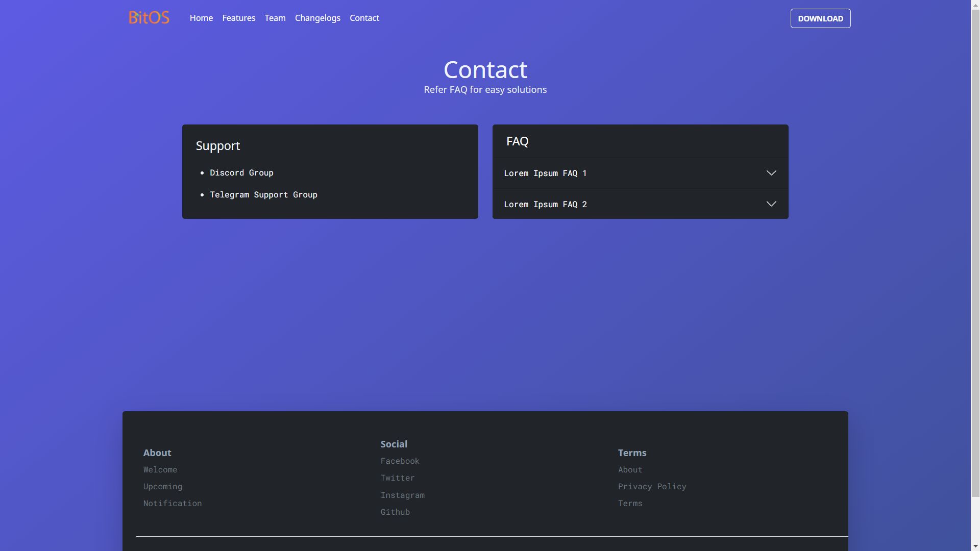
Task: Expand Lorem Ipsum FAQ 1 chevron
Action: pos(771,173)
